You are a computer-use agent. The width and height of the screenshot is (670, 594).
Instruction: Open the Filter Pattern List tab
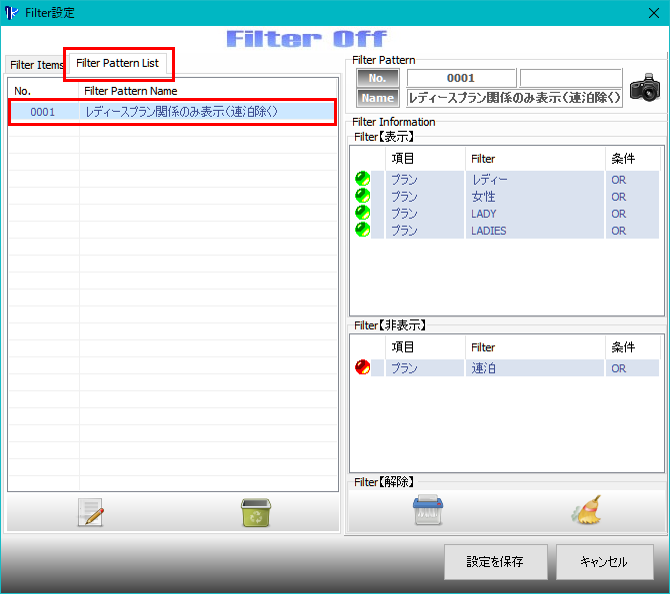117,63
